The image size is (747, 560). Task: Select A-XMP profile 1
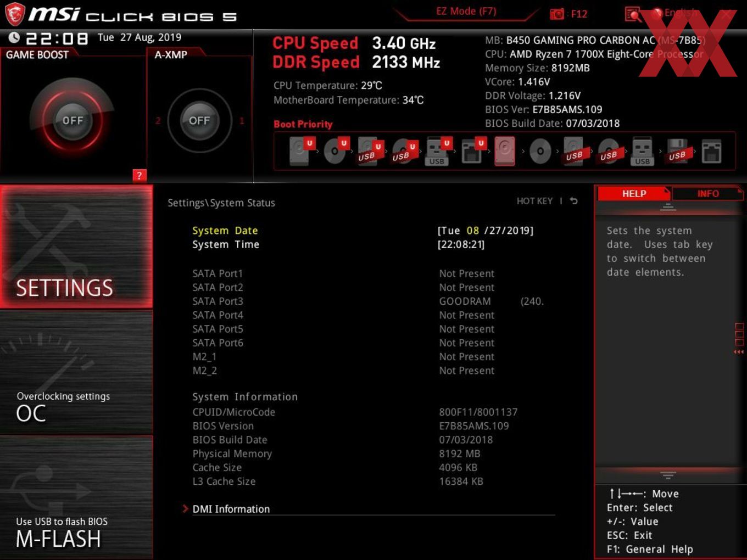point(242,121)
